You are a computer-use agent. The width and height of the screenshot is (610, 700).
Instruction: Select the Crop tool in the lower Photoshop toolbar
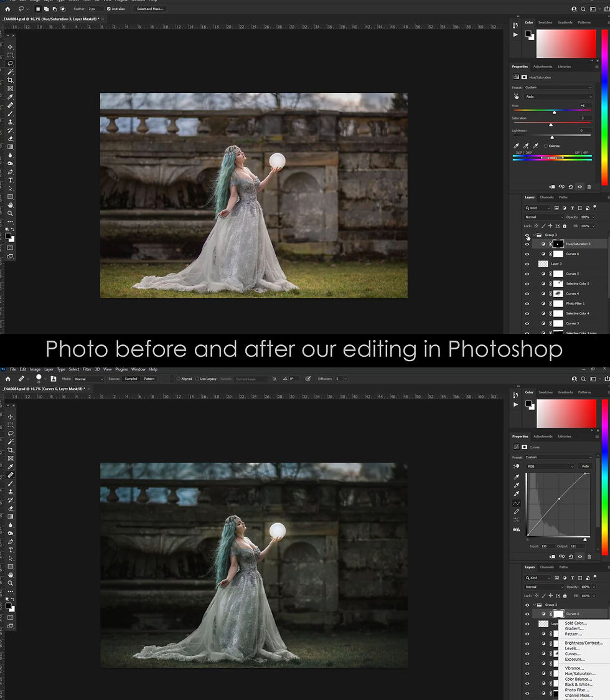10,450
